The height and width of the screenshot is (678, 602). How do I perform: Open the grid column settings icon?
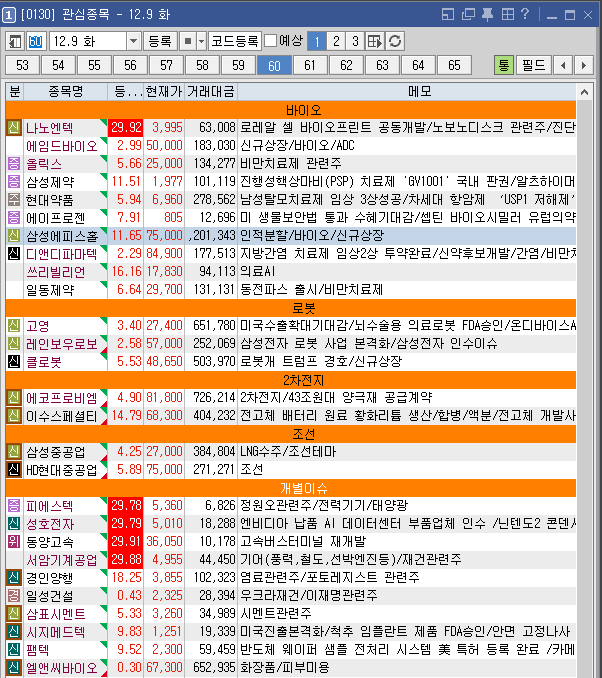point(375,41)
